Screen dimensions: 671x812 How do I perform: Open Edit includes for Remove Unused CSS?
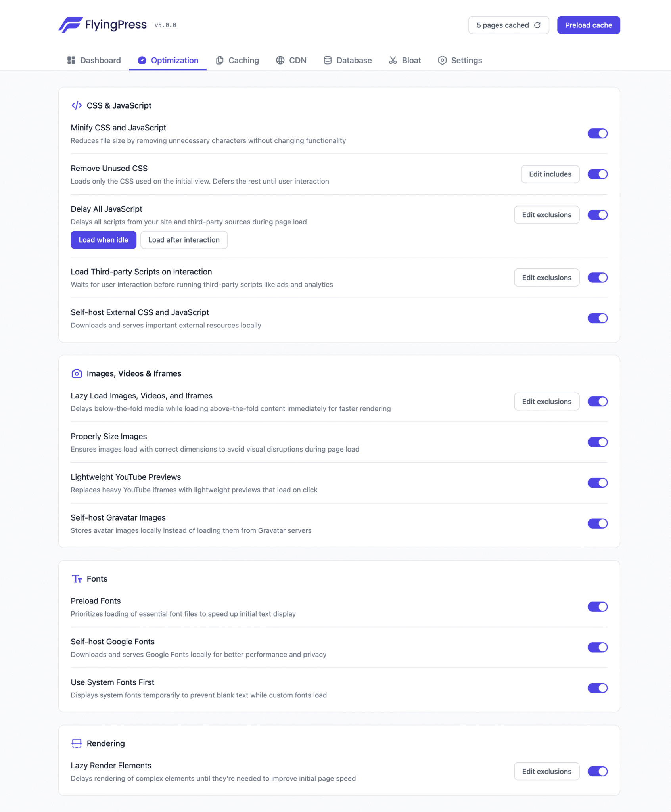[x=550, y=174]
